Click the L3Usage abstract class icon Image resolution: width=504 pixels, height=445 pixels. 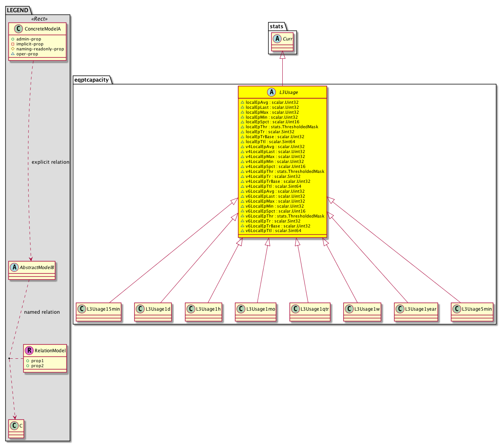pyautogui.click(x=272, y=92)
